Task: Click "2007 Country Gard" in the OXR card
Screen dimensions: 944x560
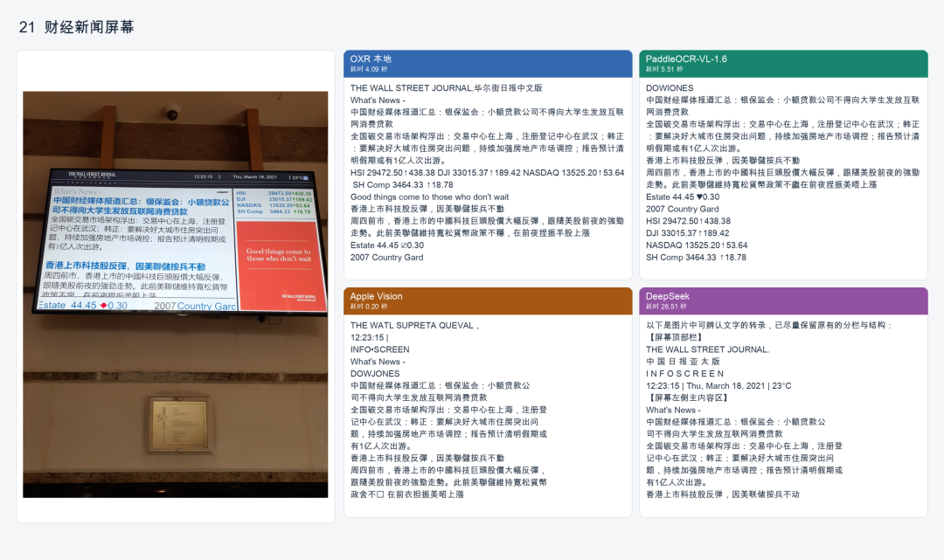Action: click(x=386, y=258)
